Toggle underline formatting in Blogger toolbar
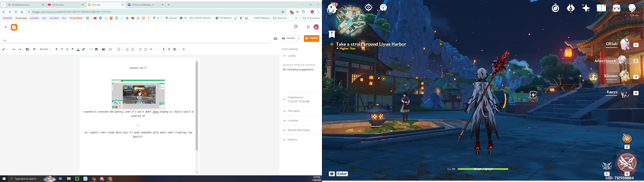The image size is (644, 182). (67, 49)
